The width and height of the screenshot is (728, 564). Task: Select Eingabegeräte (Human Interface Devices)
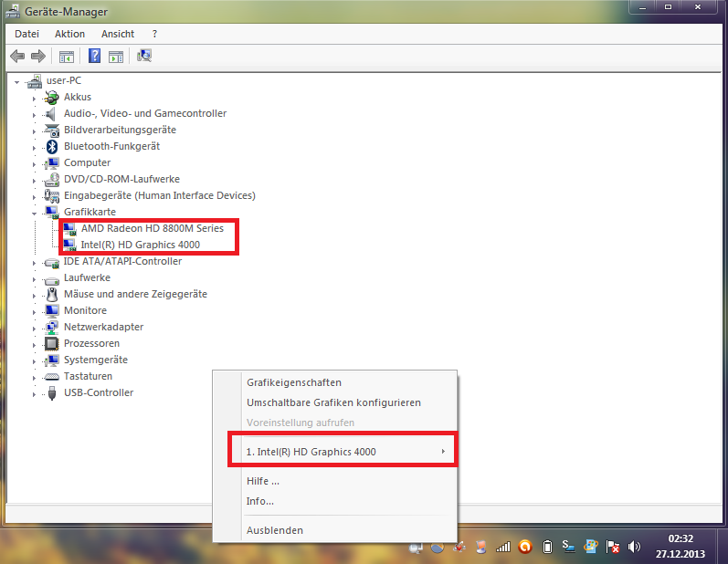pyautogui.click(x=160, y=195)
